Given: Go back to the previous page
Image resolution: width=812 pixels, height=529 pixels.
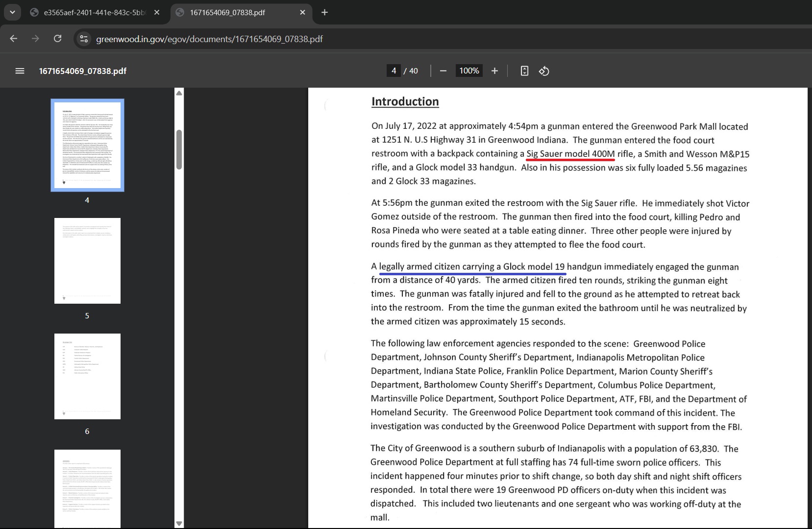Looking at the screenshot, I should [x=14, y=39].
